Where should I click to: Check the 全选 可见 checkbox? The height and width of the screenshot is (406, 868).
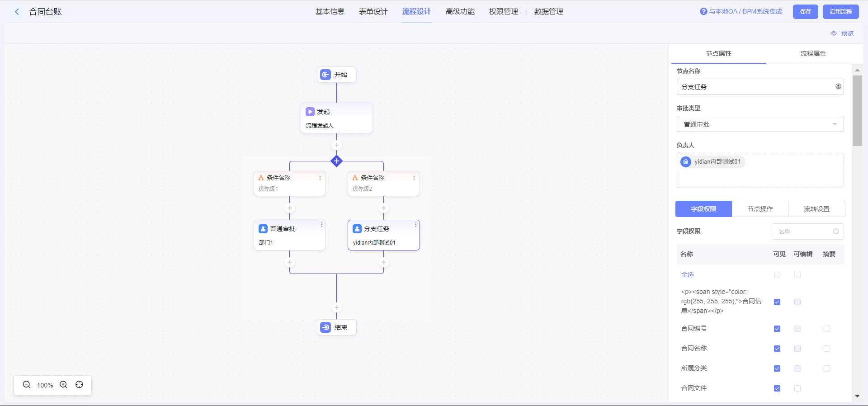tap(777, 275)
